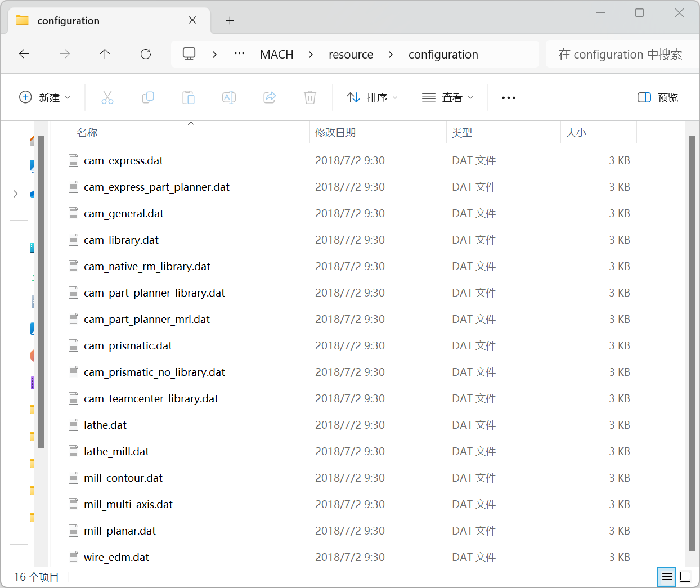The height and width of the screenshot is (588, 700).
Task: Open a new tab with plus button
Action: pos(230,21)
